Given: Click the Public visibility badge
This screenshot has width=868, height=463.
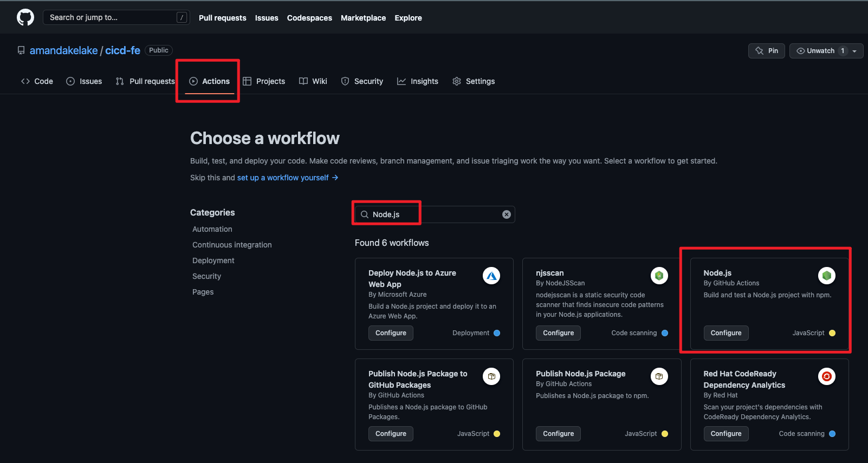Looking at the screenshot, I should [159, 50].
